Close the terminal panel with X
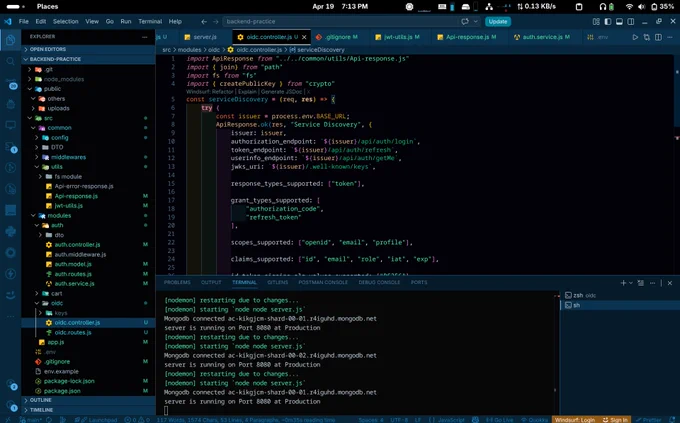The height and width of the screenshot is (423, 680). point(670,283)
